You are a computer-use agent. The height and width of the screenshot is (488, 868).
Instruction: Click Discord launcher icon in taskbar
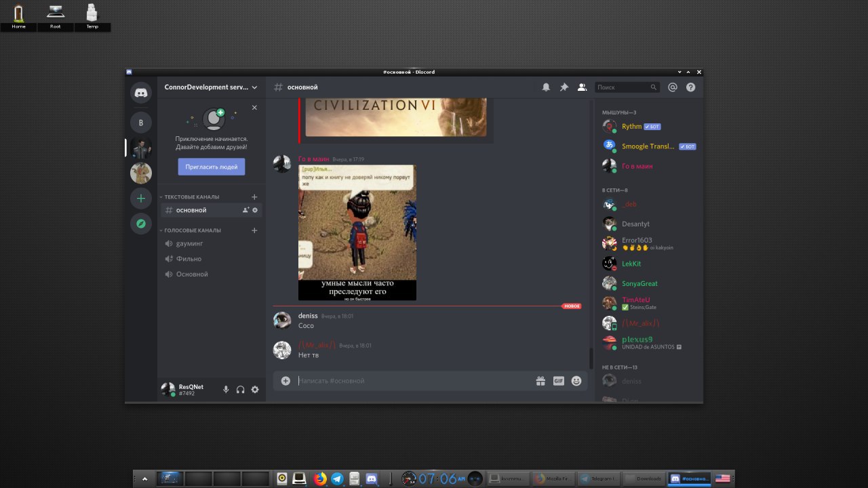point(372,479)
